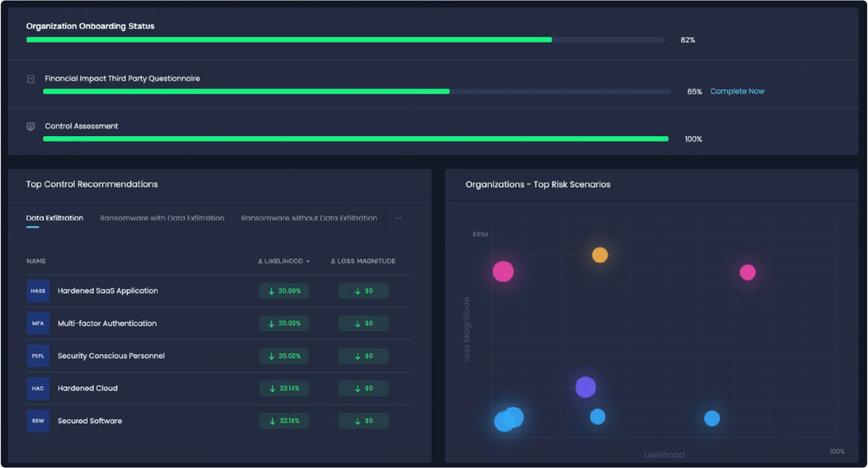Select the Data Exfiltration tab
Image resolution: width=868 pixels, height=468 pixels.
[54, 218]
